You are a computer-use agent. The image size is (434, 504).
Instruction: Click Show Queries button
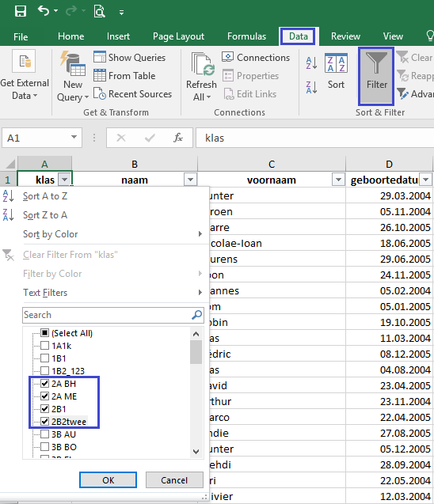coord(130,58)
